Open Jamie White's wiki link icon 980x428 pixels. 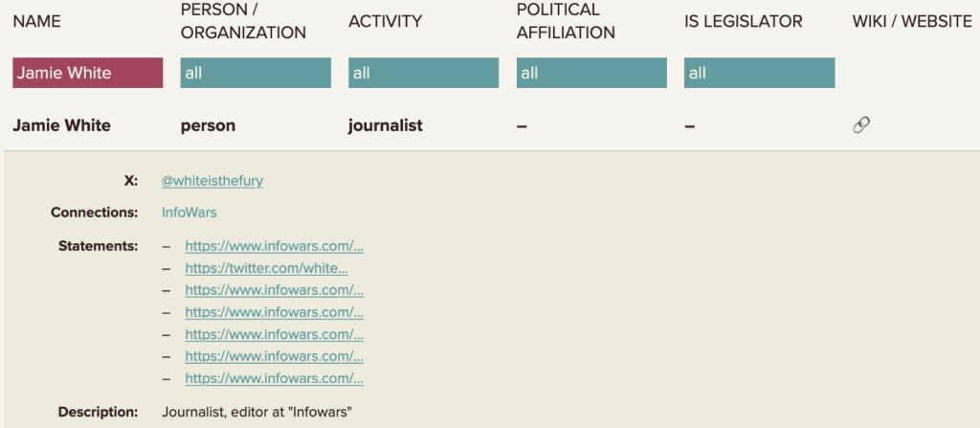pyautogui.click(x=860, y=124)
